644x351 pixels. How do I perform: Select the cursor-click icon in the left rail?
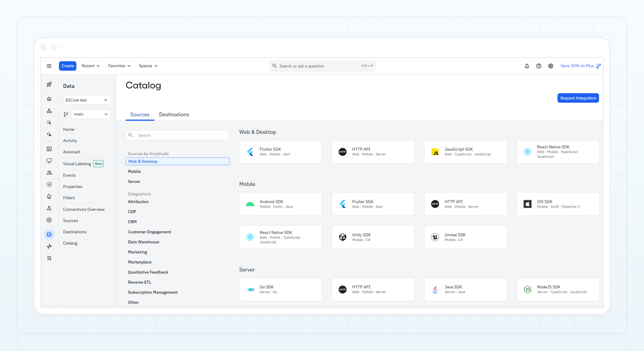pos(49,123)
